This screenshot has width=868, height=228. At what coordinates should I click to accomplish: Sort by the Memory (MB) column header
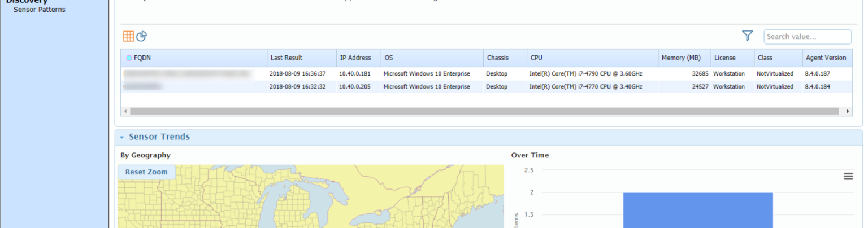tap(681, 58)
